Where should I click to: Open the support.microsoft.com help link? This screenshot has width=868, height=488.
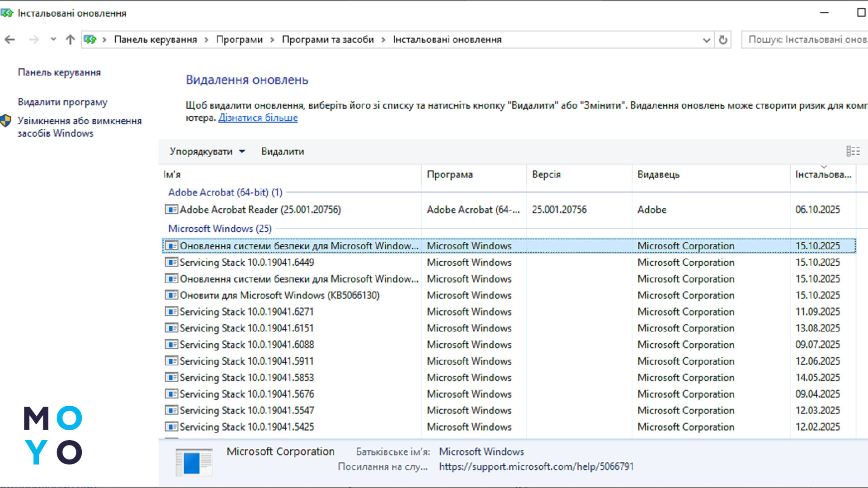536,466
